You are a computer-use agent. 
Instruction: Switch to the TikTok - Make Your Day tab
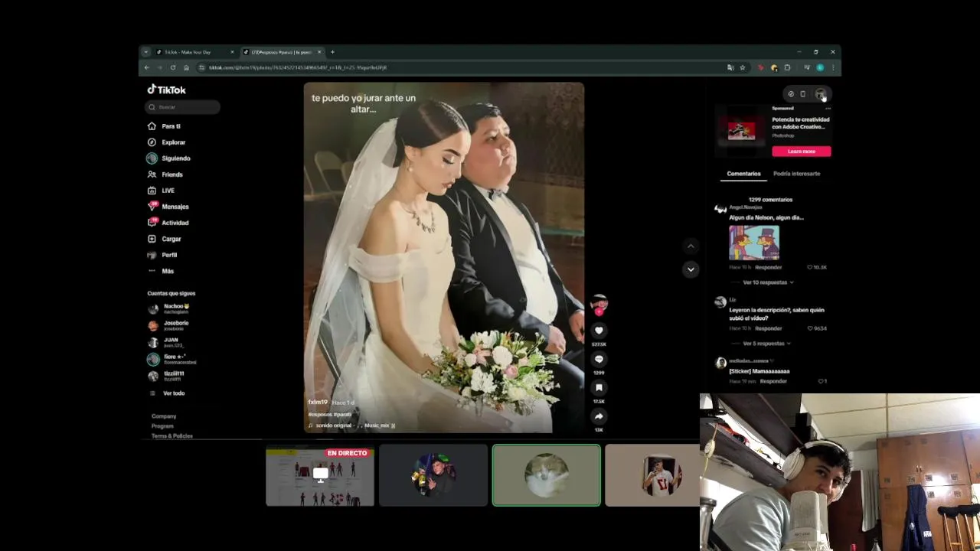pos(195,52)
